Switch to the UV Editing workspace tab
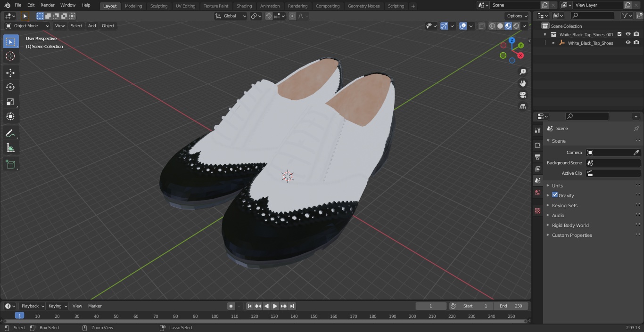Screen dimensions: 644x332 185,6
